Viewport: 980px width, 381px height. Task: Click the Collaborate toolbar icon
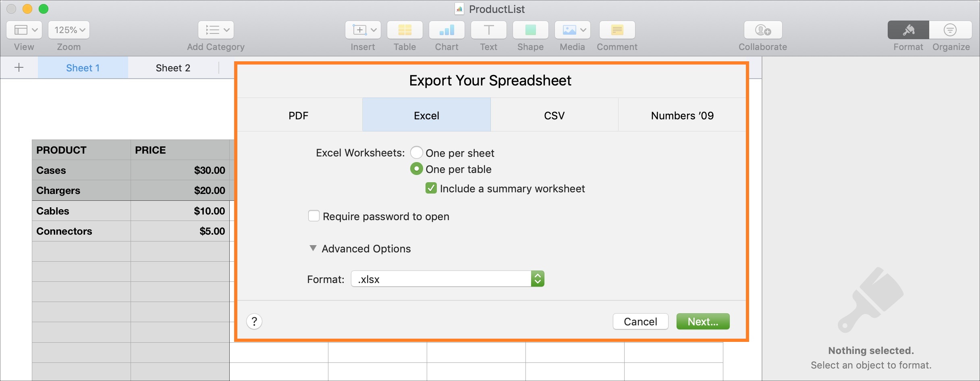763,30
